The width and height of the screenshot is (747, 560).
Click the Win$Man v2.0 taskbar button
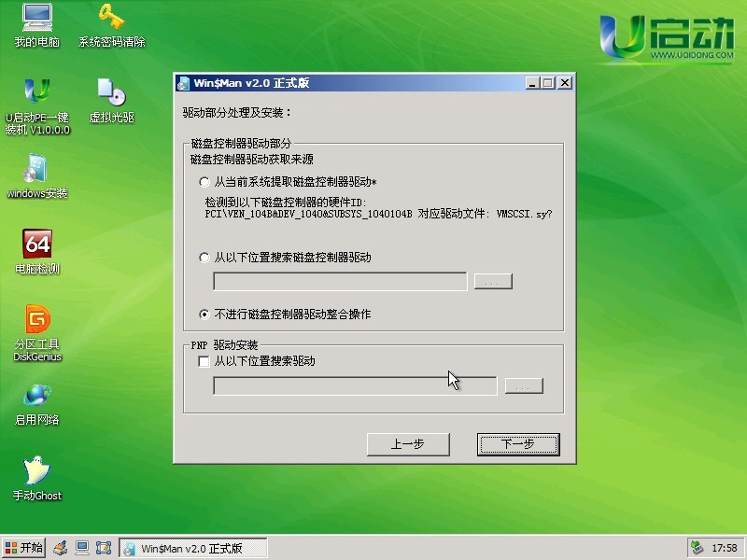click(193, 548)
